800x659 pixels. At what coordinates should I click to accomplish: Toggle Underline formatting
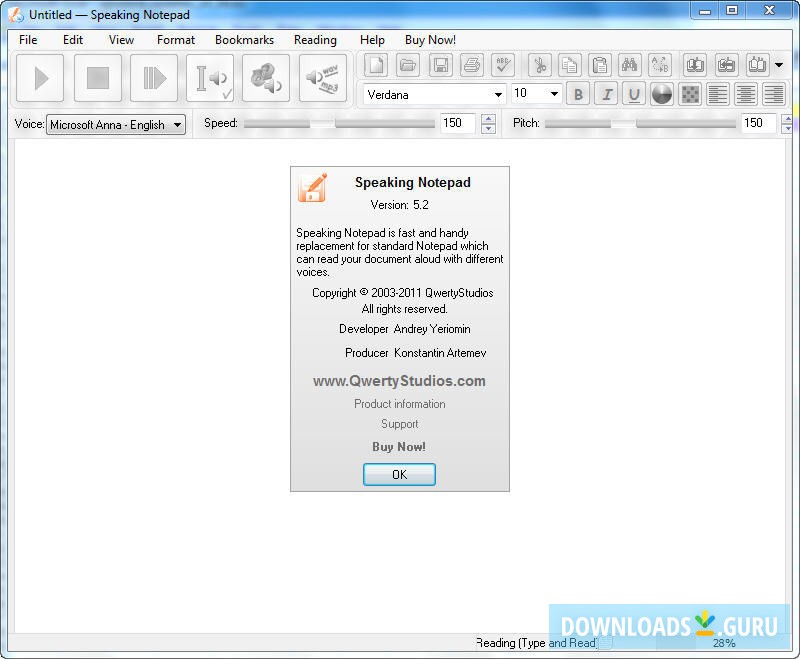[x=634, y=94]
